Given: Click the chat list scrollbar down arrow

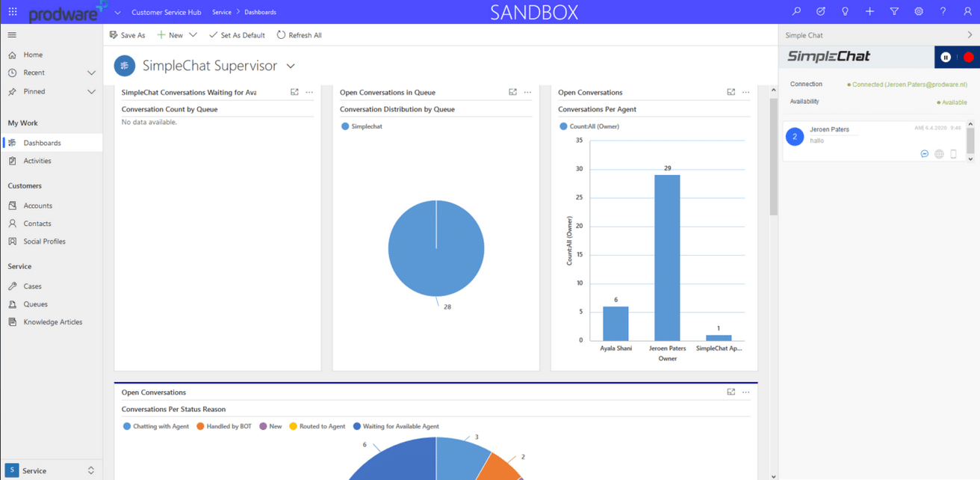Looking at the screenshot, I should [970, 159].
